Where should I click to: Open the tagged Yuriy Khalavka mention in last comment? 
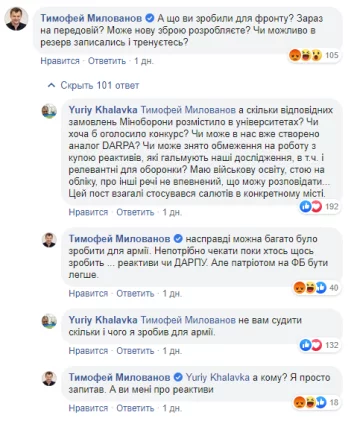pyautogui.click(x=217, y=378)
